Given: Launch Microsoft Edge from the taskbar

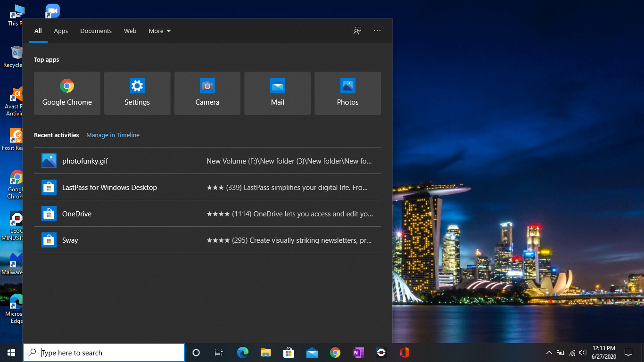Looking at the screenshot, I should tap(243, 353).
